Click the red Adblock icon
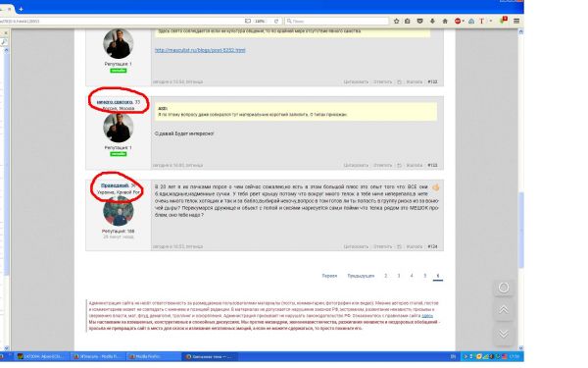 click(x=458, y=21)
